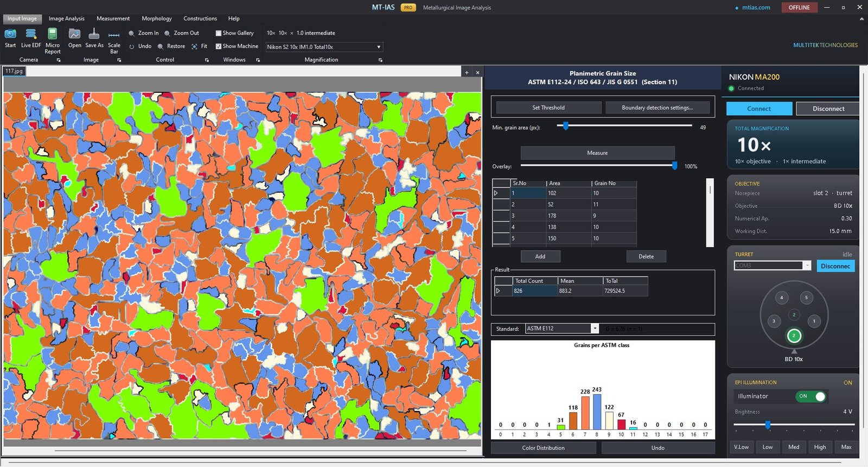Zoom Out of the image
This screenshot has height=467, width=868.
(x=182, y=33)
